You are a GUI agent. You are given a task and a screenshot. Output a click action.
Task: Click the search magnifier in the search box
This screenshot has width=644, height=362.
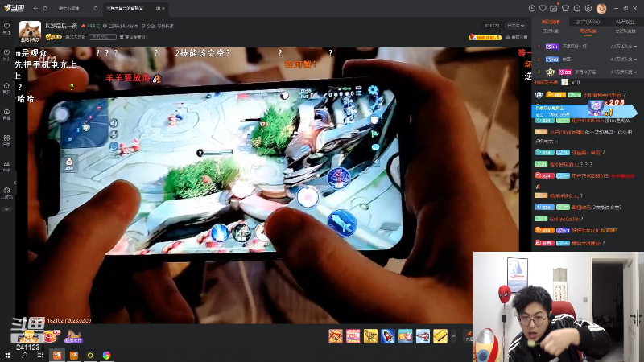point(95,8)
